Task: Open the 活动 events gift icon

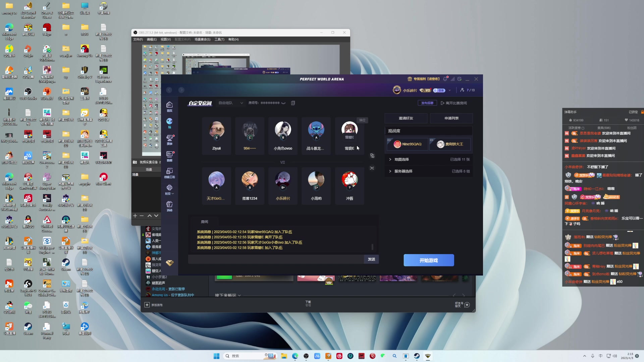Action: click(169, 206)
